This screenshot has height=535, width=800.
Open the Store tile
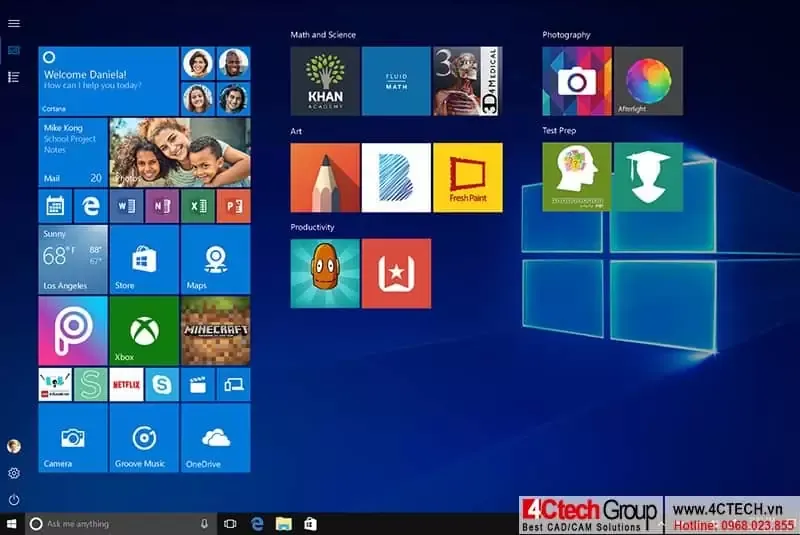click(144, 260)
